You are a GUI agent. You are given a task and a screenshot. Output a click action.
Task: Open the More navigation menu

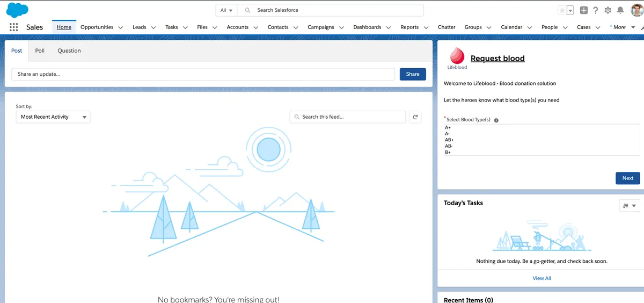click(x=623, y=27)
